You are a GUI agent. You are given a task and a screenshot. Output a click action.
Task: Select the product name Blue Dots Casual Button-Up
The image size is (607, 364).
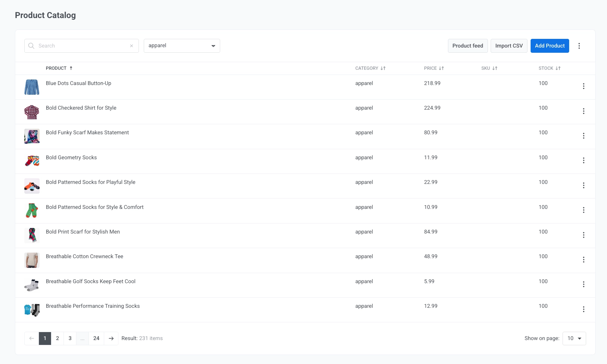click(x=78, y=83)
